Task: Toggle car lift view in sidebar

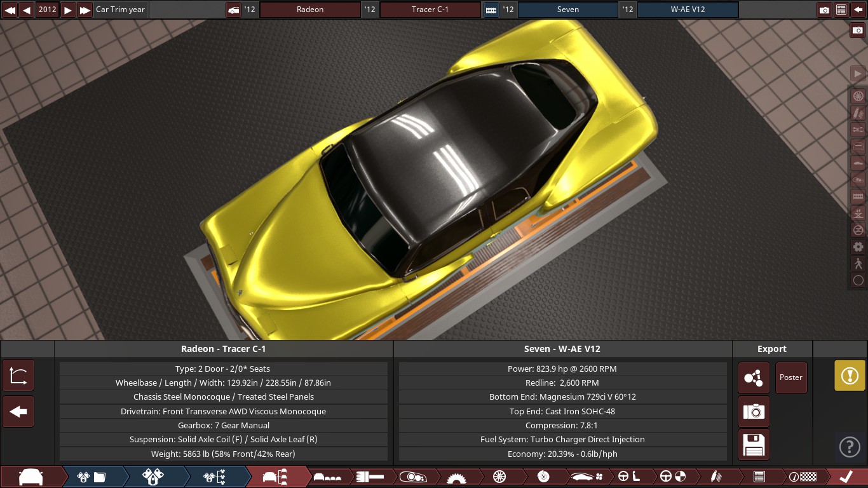Action: tap(858, 213)
